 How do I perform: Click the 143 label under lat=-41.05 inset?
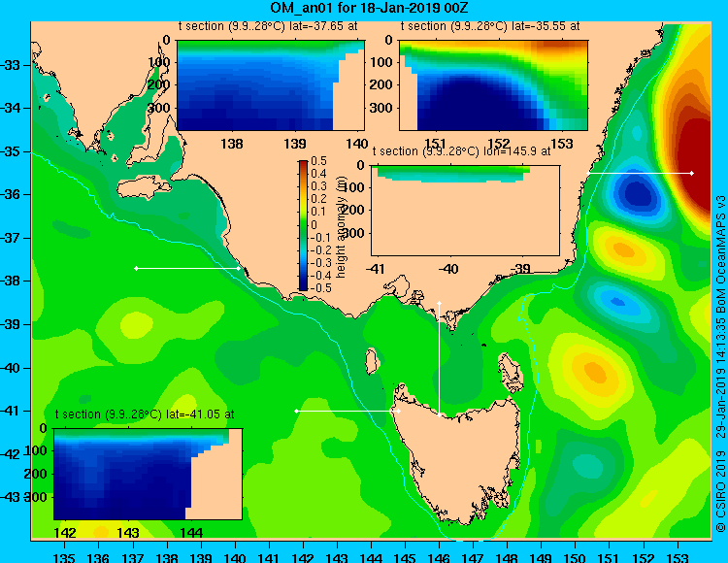click(x=128, y=533)
